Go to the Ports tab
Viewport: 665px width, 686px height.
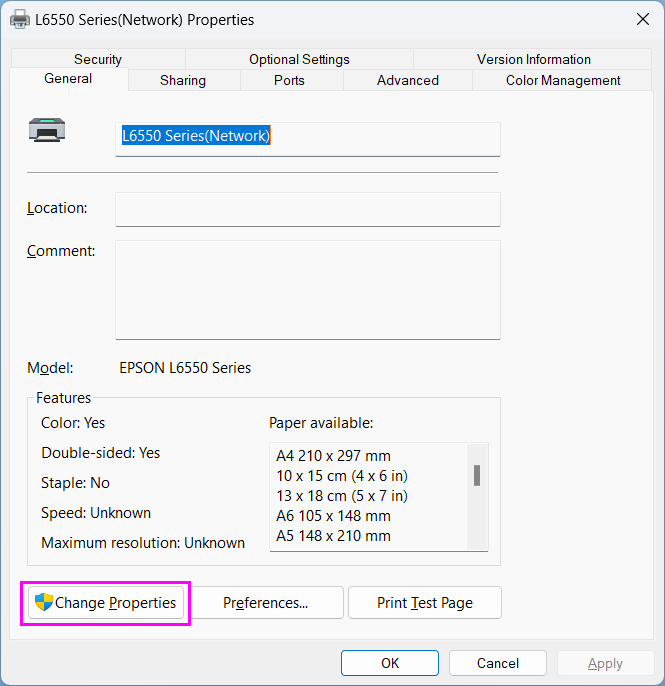(289, 80)
